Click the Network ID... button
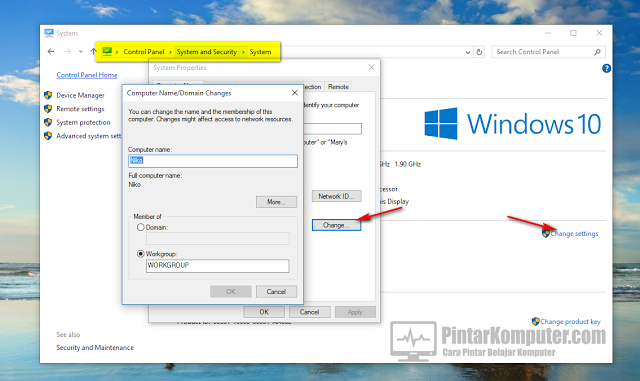This screenshot has width=640, height=381. [x=337, y=196]
